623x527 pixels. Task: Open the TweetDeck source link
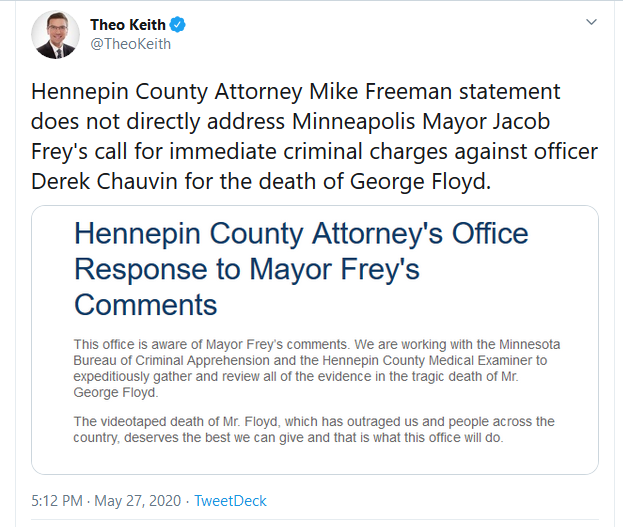[x=230, y=500]
